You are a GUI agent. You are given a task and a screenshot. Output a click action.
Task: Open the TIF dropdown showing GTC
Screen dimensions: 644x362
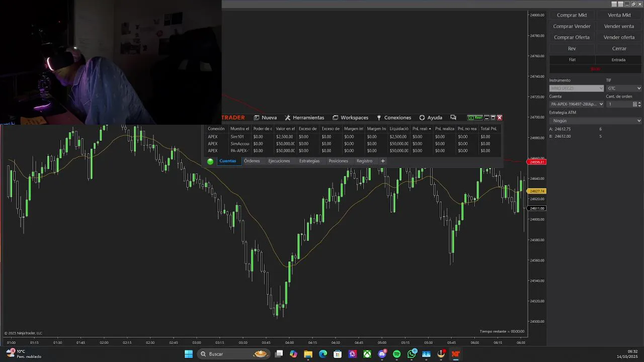[x=624, y=88]
